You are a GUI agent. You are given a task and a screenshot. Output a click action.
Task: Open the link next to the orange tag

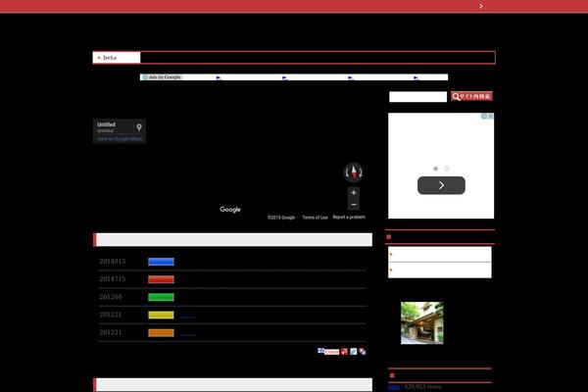(x=188, y=334)
